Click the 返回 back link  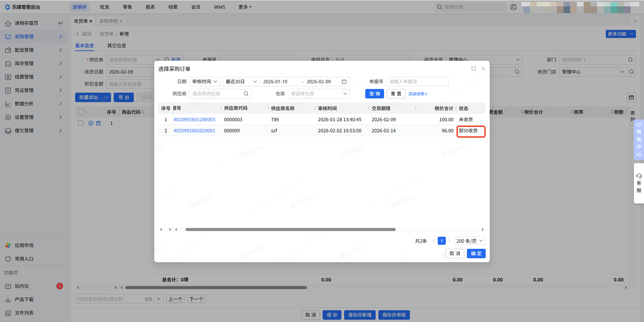click(84, 34)
